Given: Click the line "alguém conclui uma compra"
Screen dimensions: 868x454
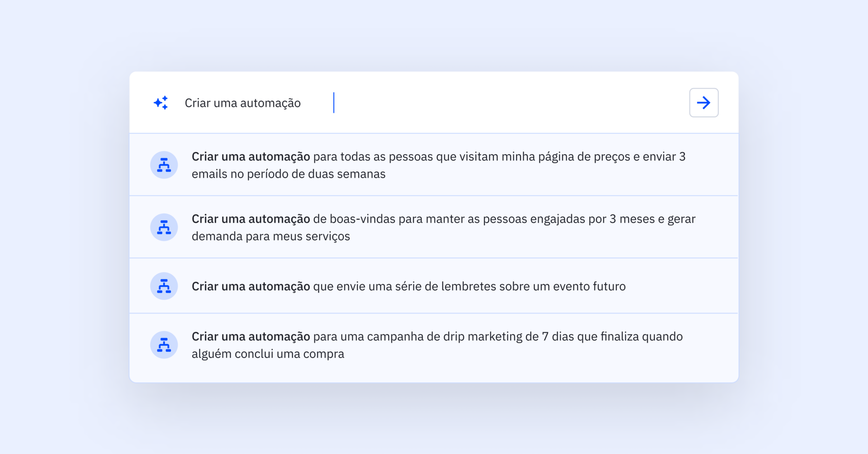Looking at the screenshot, I should coord(268,354).
